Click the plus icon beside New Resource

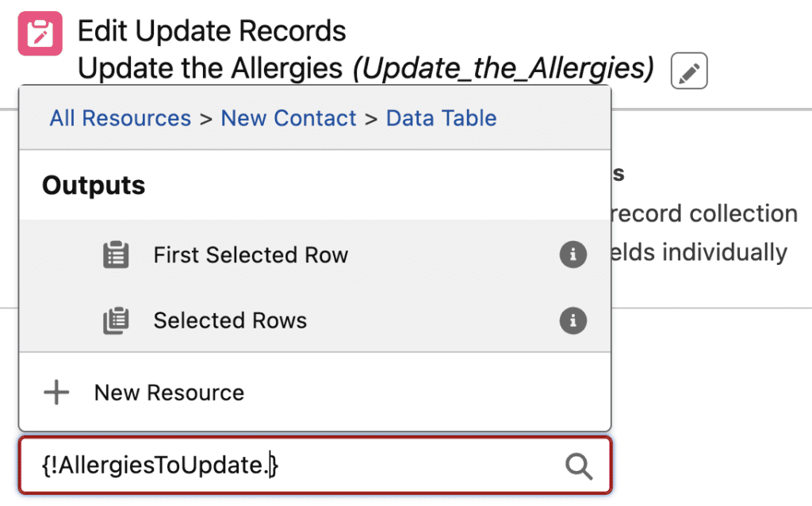(x=56, y=393)
